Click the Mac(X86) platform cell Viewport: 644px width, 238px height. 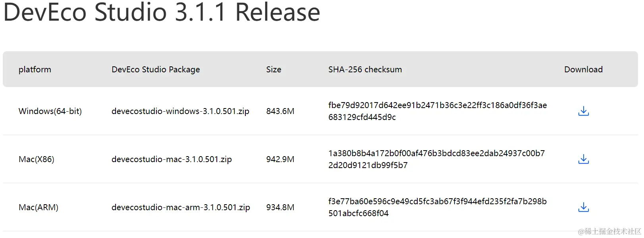click(37, 159)
